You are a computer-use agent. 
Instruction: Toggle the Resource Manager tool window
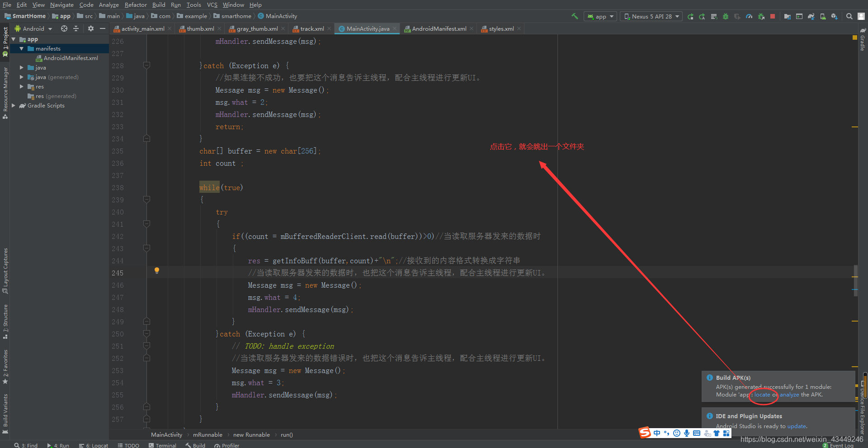point(5,93)
